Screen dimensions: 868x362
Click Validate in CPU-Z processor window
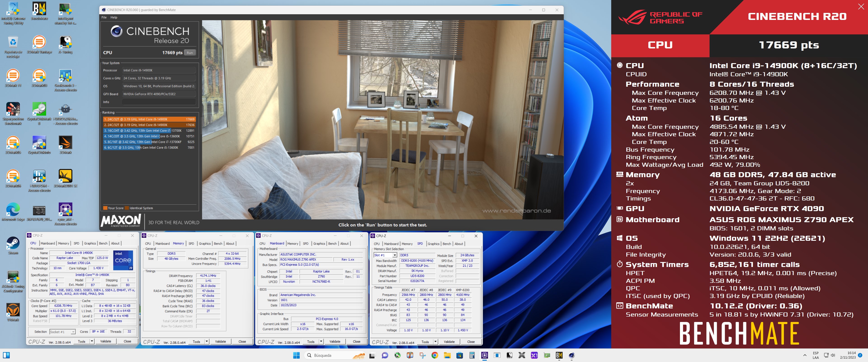point(106,341)
